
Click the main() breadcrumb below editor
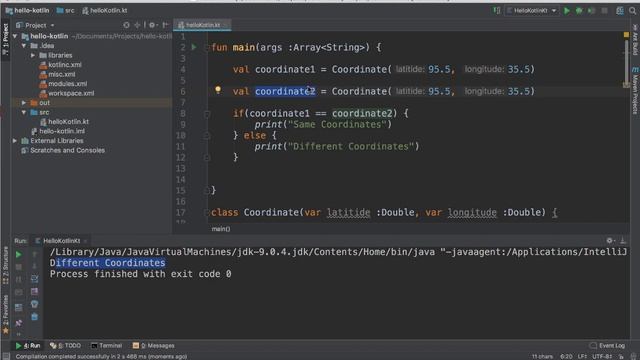(x=221, y=229)
